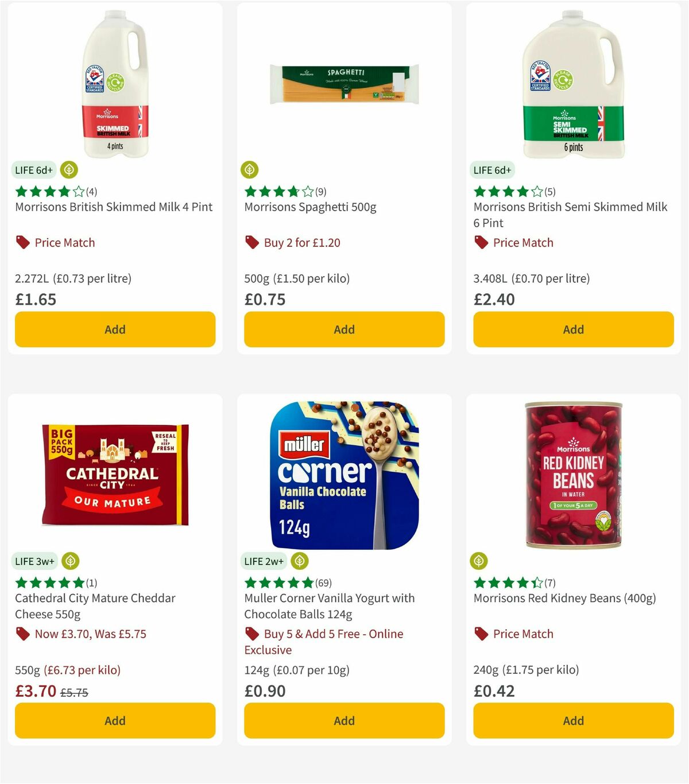Open the Cathedral City Mature Cheddar product link
689x784 pixels.
tap(95, 606)
